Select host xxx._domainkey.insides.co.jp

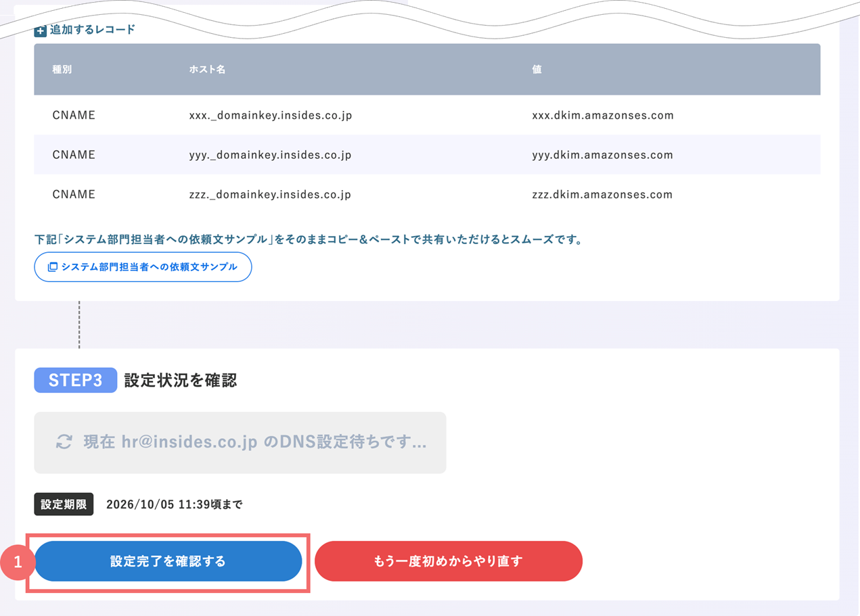pos(271,116)
